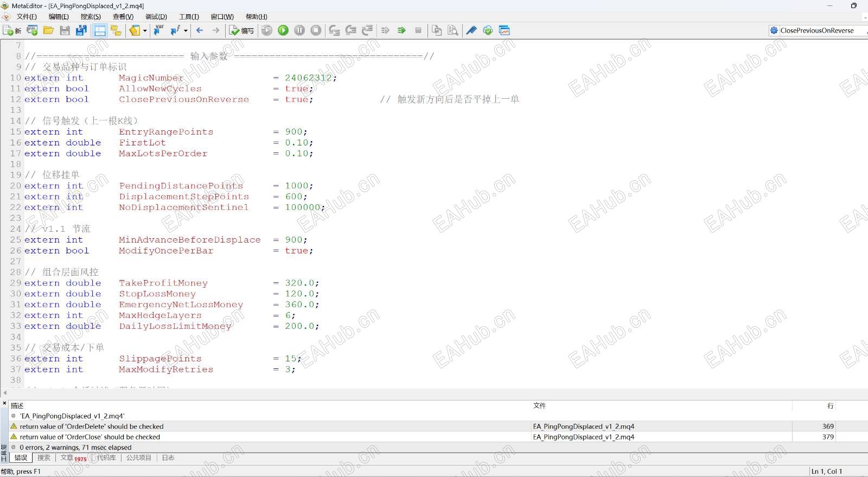This screenshot has height=477, width=868.
Task: Open the 调试(D) menu
Action: pyautogui.click(x=156, y=17)
